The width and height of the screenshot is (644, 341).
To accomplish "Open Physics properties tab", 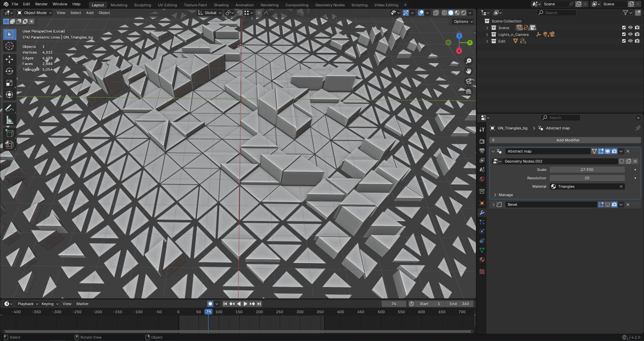I will pos(482,231).
